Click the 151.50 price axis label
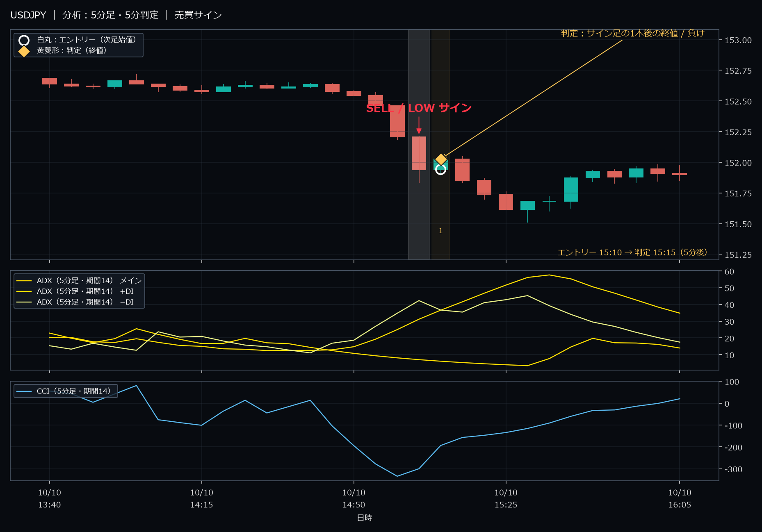Image resolution: width=762 pixels, height=532 pixels. [x=738, y=224]
